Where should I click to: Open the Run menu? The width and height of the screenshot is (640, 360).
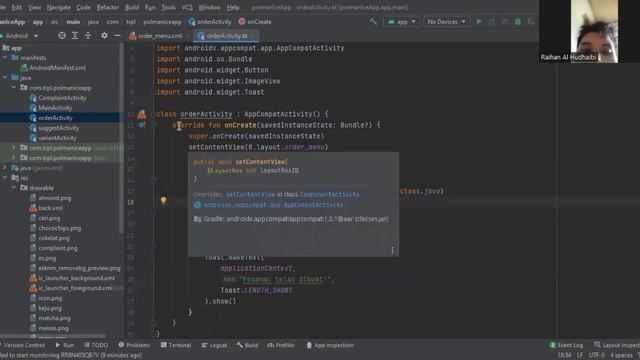click(150, 7)
